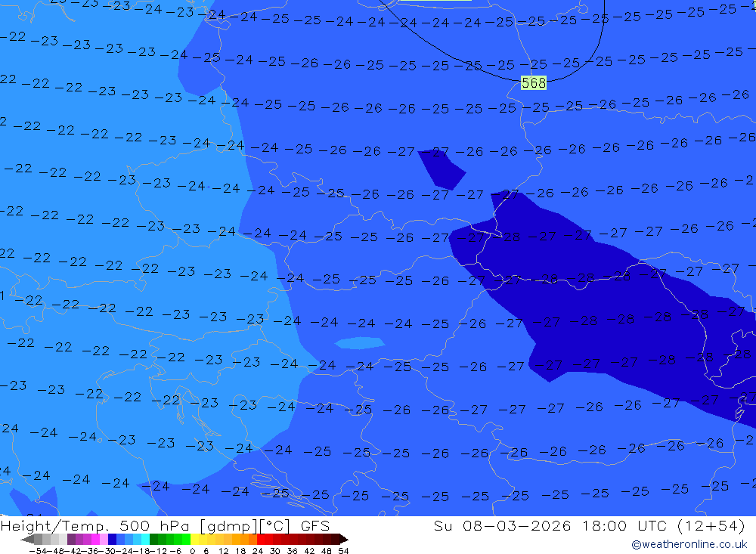Click the legend's left gray arrow end
756x554 pixels.
27,539
